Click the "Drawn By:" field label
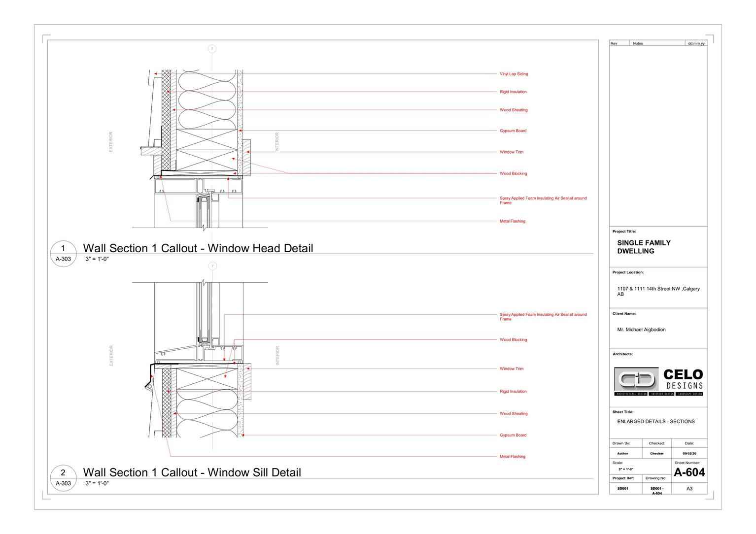 click(x=621, y=444)
